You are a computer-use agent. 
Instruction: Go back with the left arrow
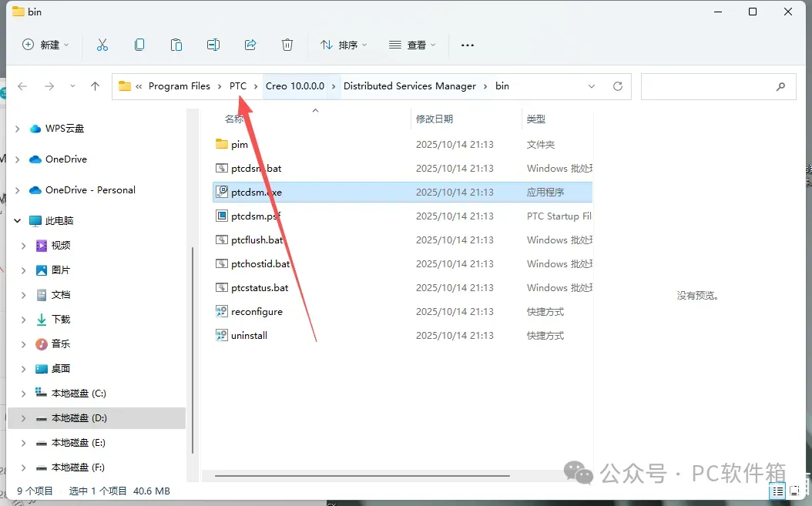(22, 86)
